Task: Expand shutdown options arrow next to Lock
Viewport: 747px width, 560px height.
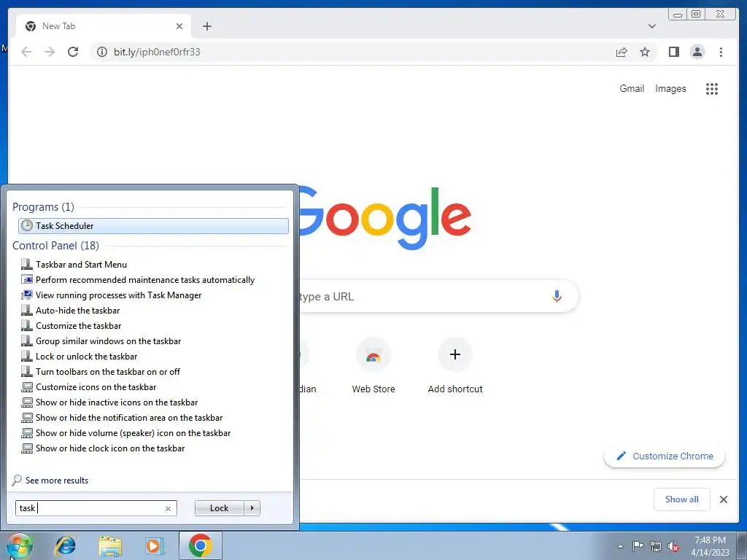Action: point(252,508)
